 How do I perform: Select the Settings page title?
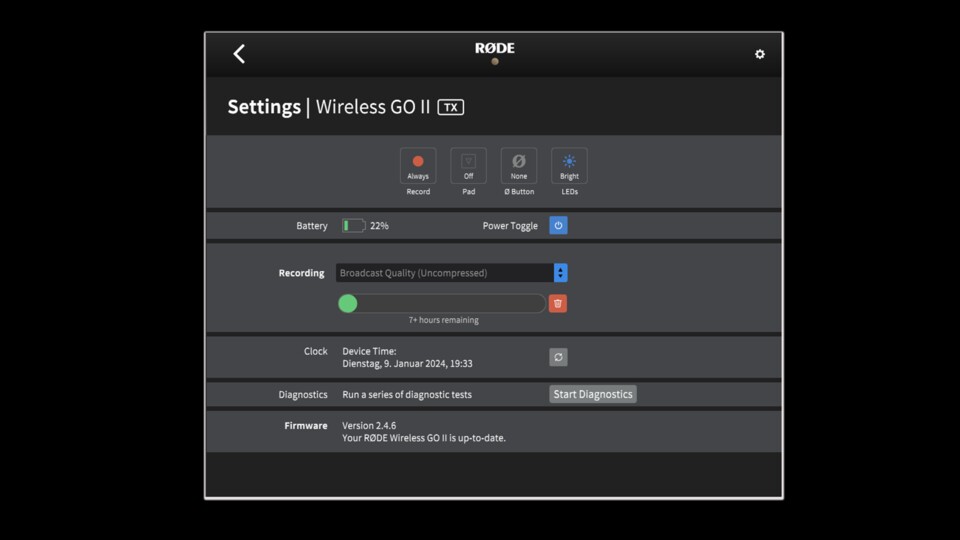264,107
